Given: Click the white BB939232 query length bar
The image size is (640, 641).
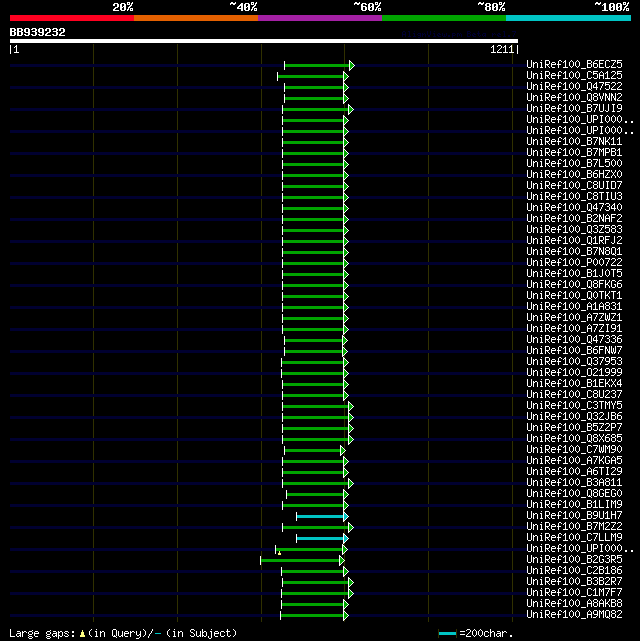Looking at the screenshot, I should (264, 41).
